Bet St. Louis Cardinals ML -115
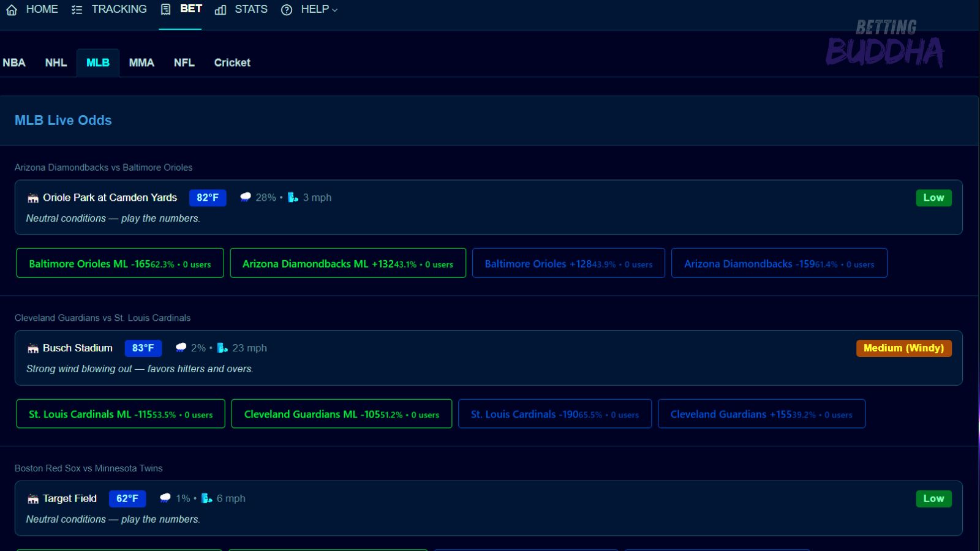980x551 pixels. click(x=121, y=414)
